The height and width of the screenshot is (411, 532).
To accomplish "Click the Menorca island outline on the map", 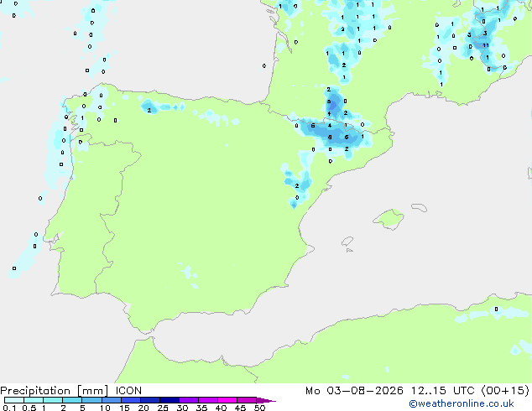I will [420, 207].
